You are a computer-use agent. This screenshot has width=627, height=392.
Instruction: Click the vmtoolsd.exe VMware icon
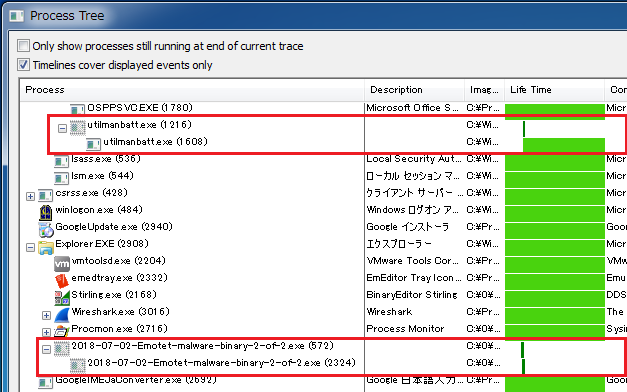tap(62, 264)
